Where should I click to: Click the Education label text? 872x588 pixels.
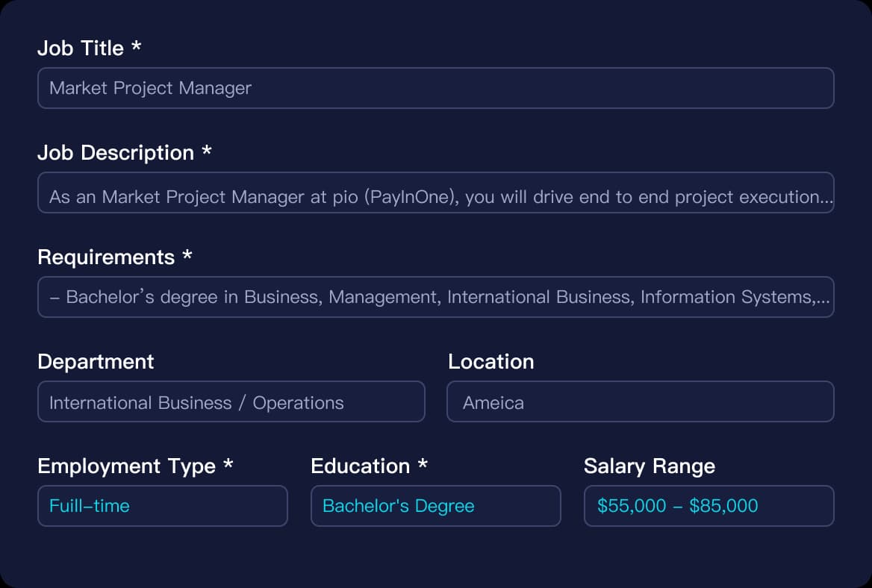click(x=360, y=466)
